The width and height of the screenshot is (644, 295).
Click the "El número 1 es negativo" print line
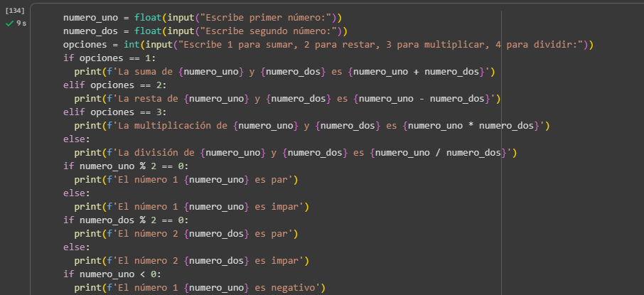click(x=199, y=287)
